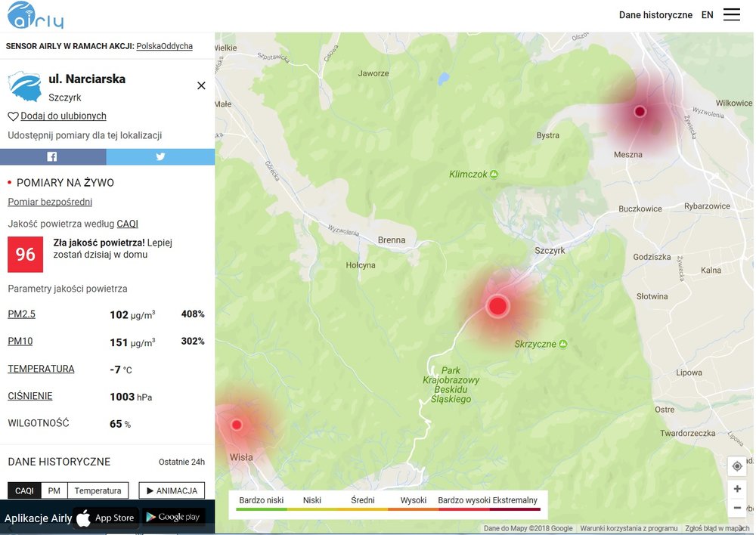The height and width of the screenshot is (535, 756).
Task: Open the Google Play download badge
Action: (174, 517)
